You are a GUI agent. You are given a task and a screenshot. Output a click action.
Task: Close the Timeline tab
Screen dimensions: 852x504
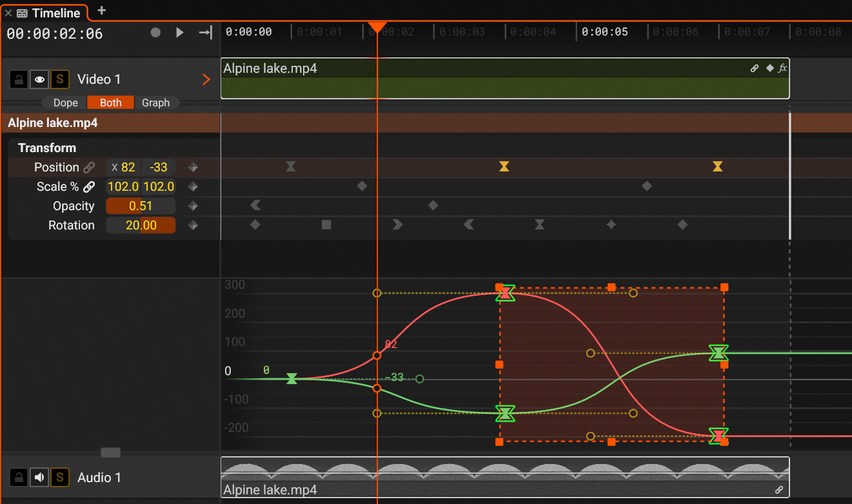tap(8, 13)
